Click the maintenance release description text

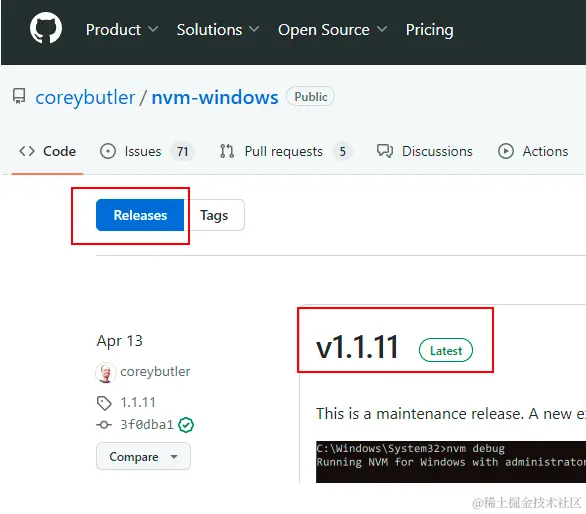click(x=451, y=414)
